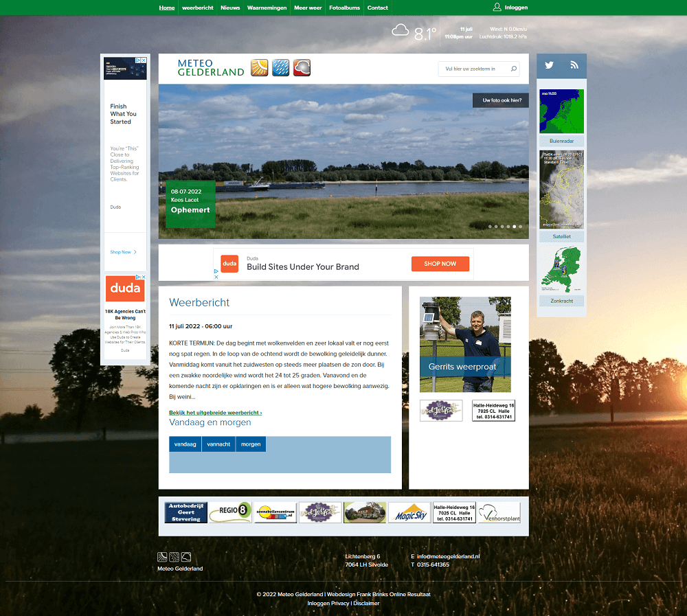Select the morgen tab

(251, 444)
